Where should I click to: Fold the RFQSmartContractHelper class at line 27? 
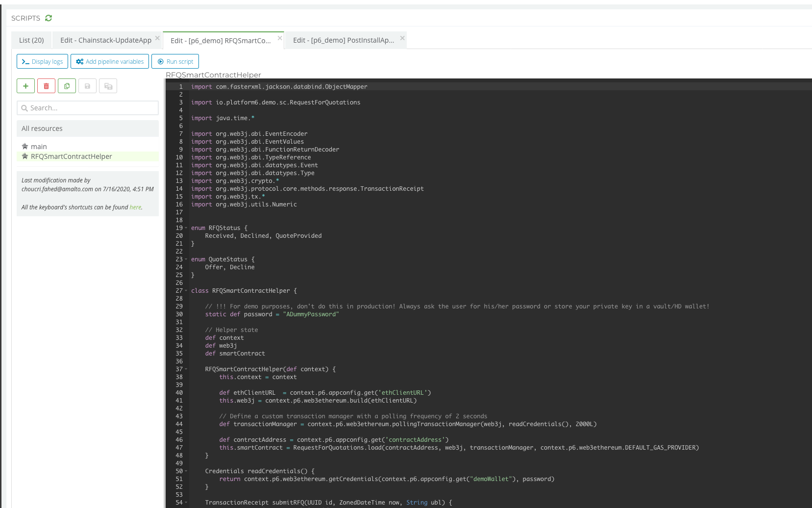click(x=186, y=291)
